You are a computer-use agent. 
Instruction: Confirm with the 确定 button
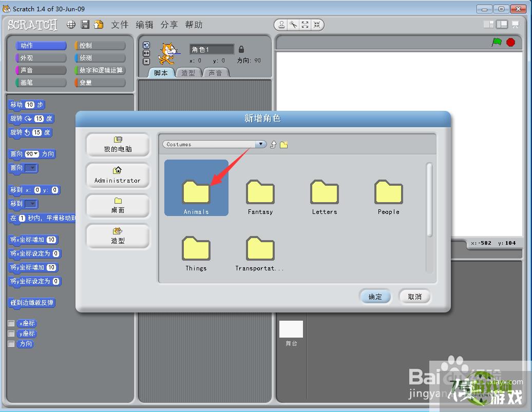(x=375, y=297)
